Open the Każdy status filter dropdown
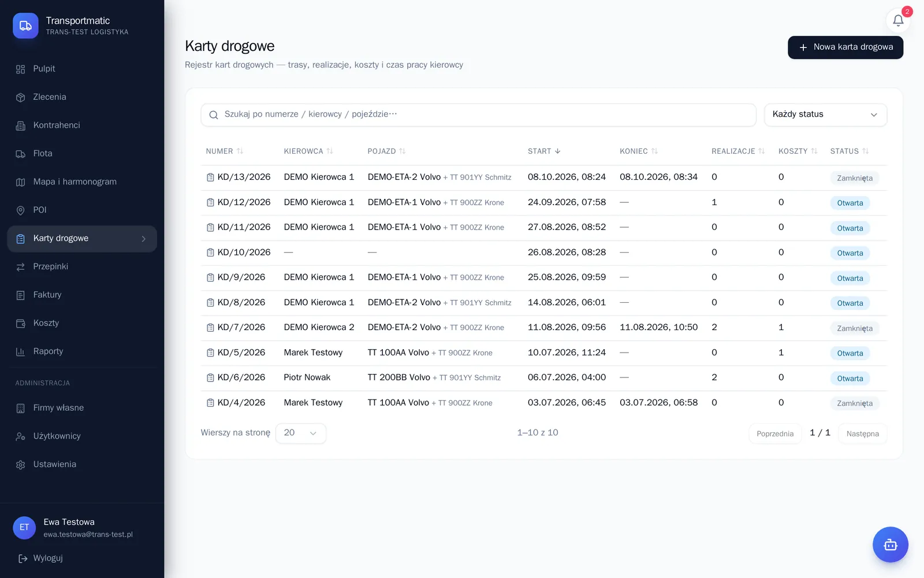 tap(825, 114)
